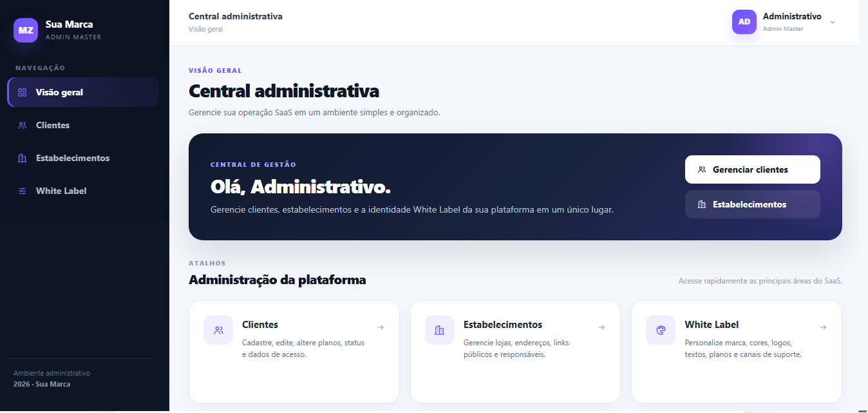Click the Sua Marca brand name in the sidebar
Screen dimensions: 868x413
point(69,24)
